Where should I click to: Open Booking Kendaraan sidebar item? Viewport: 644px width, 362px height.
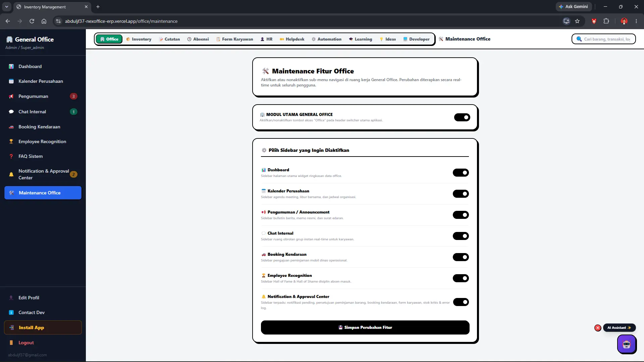pos(43,127)
